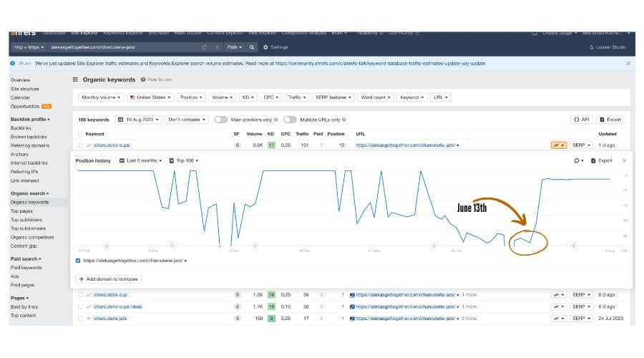This screenshot has height=358, width=644.
Task: Open the charcuterie cups ideas keyword link
Action: tap(118, 306)
